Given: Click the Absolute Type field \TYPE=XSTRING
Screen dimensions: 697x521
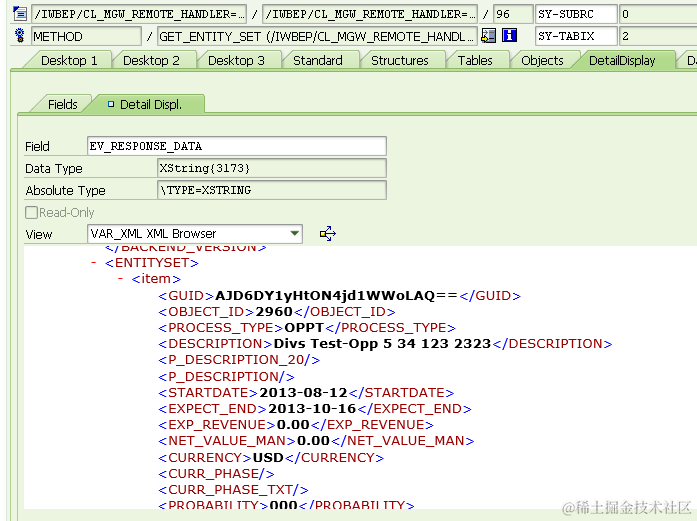Looking at the screenshot, I should 272,190.
